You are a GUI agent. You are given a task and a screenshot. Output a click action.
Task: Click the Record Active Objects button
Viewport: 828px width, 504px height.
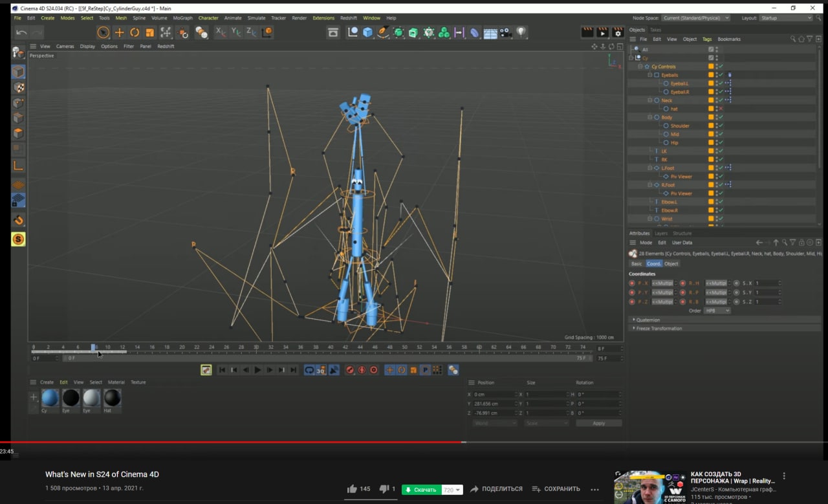[x=349, y=370]
